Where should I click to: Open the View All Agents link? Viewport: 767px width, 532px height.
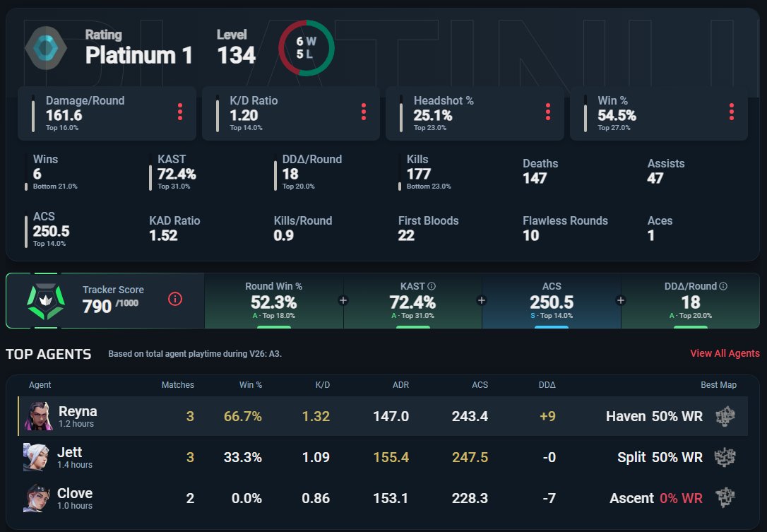[725, 353]
